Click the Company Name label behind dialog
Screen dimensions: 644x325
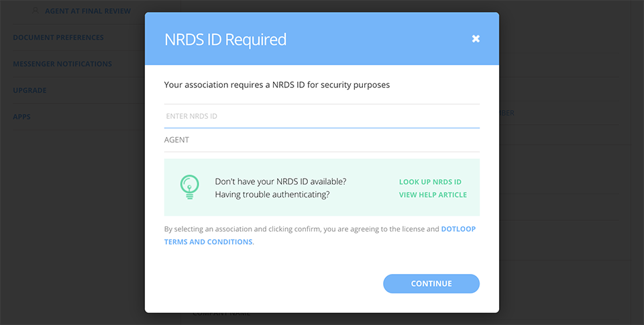[x=221, y=314]
